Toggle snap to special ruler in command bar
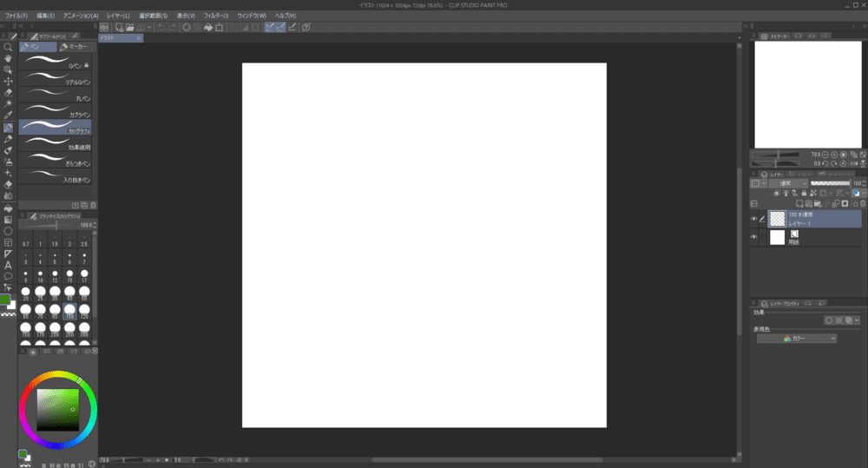The image size is (868, 468). (x=280, y=27)
